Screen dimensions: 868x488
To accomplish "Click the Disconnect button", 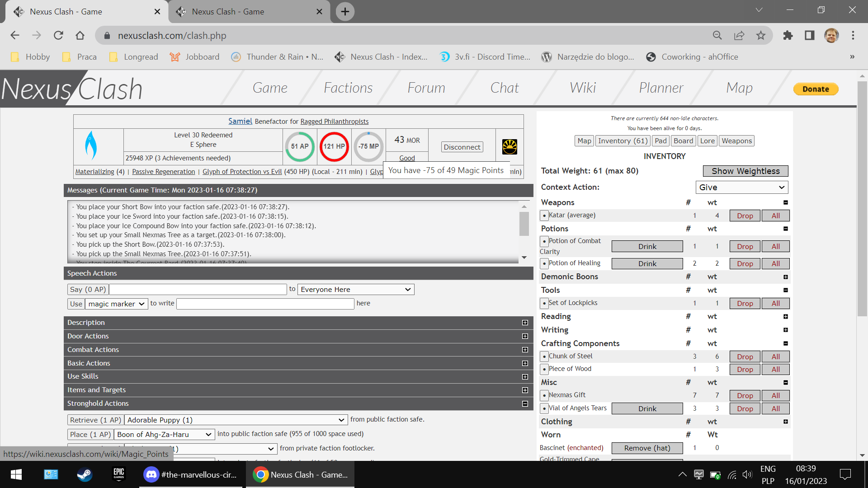I will pyautogui.click(x=462, y=147).
